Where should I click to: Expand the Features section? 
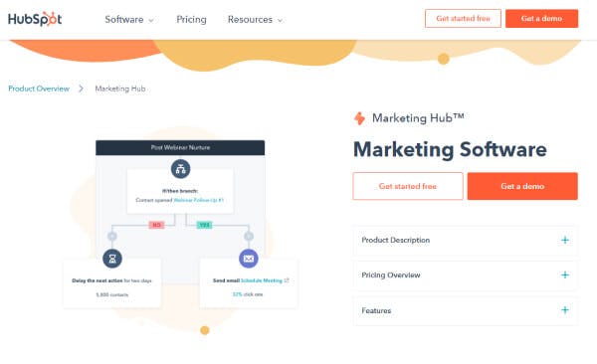click(466, 310)
